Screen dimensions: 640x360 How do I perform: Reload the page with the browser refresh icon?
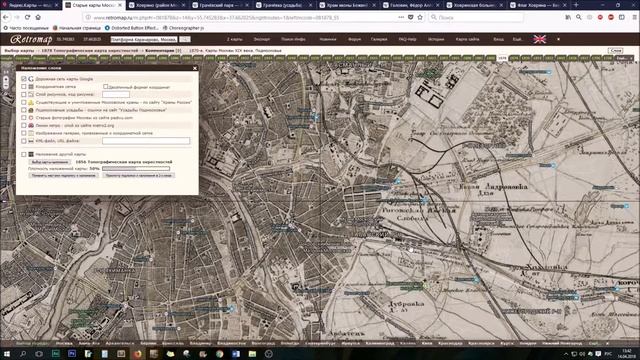[27, 17]
